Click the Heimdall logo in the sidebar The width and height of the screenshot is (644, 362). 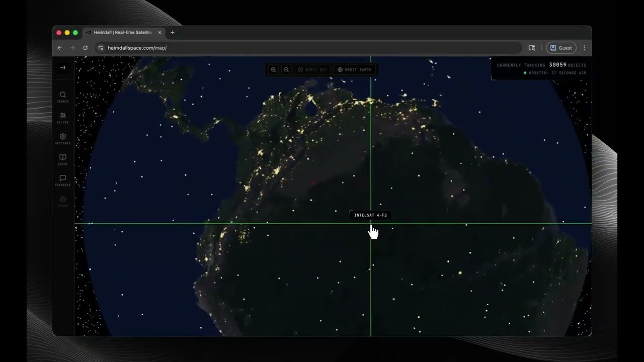click(63, 67)
